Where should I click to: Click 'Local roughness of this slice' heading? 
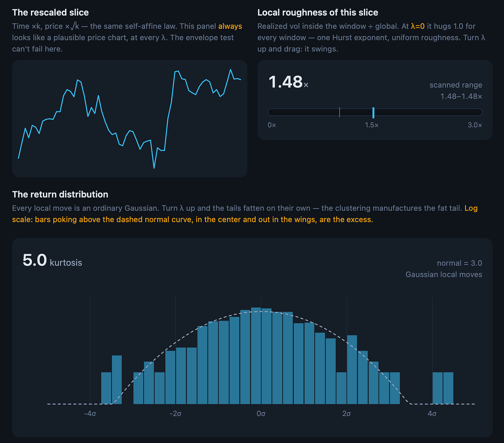pos(318,12)
